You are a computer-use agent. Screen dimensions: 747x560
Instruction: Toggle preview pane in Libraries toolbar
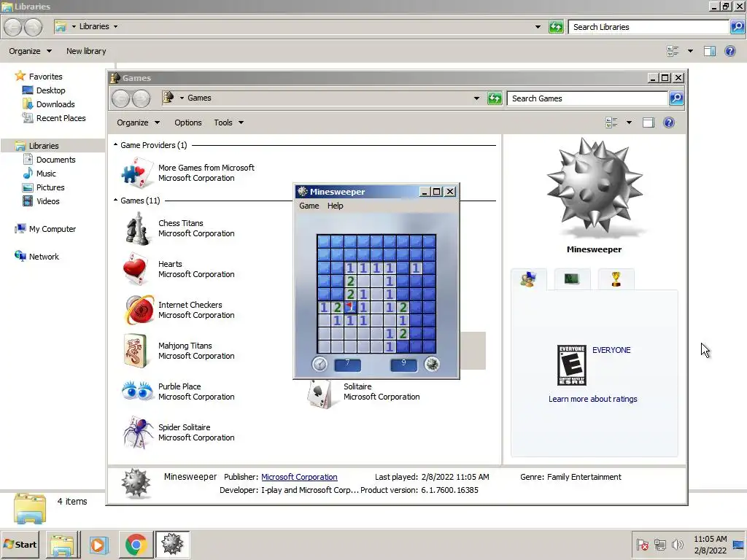tap(710, 51)
